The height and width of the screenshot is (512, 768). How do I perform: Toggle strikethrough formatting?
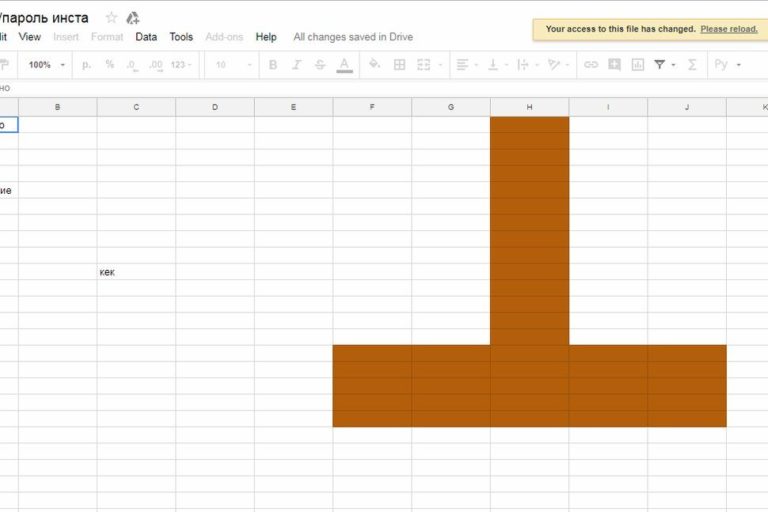(320, 65)
